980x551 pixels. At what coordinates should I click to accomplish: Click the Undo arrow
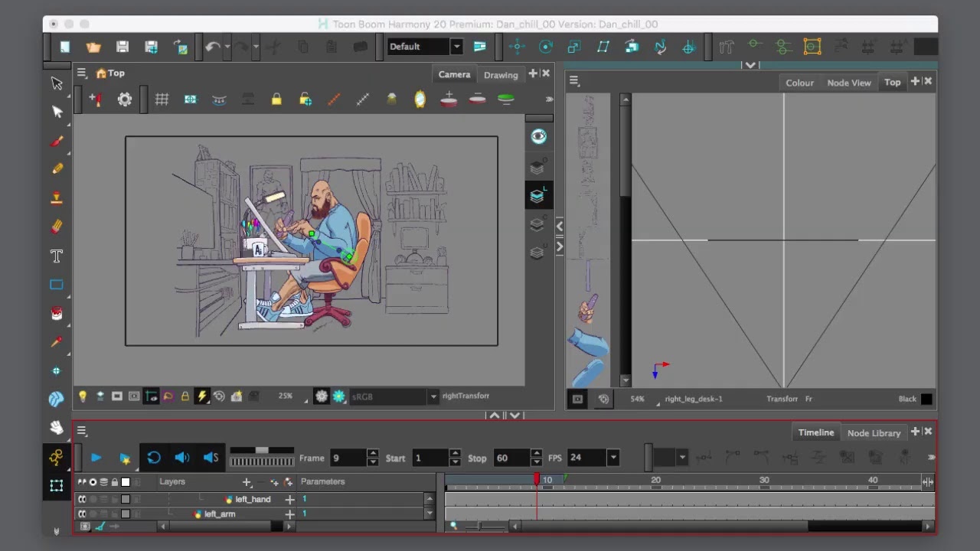pyautogui.click(x=212, y=47)
